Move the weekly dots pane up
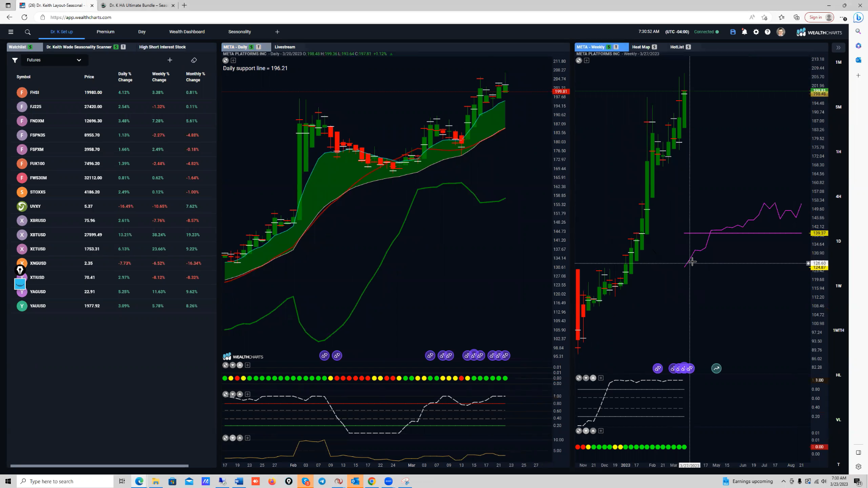This screenshot has height=488, width=868. 593,431
